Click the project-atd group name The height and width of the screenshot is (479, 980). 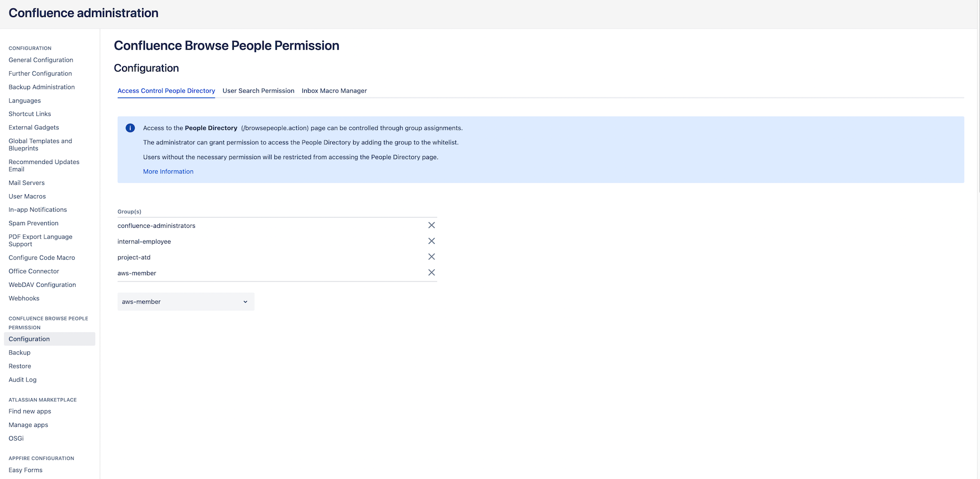(x=134, y=257)
